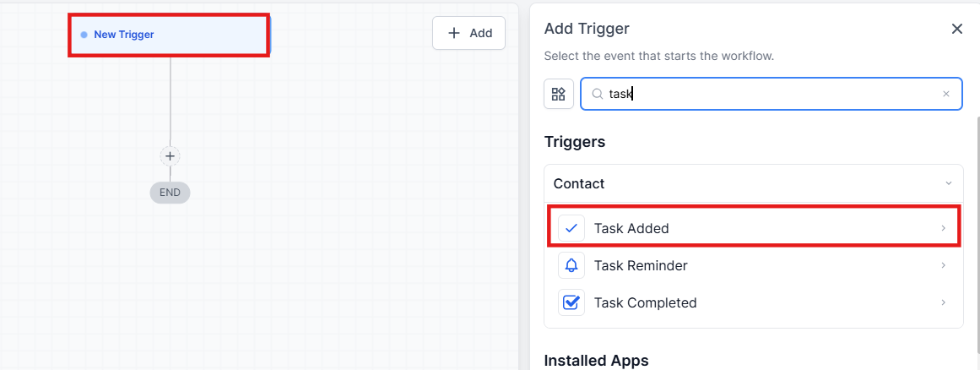Choose the Task Added trigger label

coord(631,228)
